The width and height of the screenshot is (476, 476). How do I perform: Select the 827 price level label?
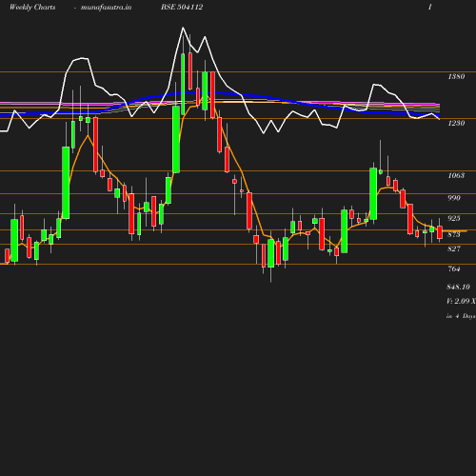pyautogui.click(x=454, y=248)
